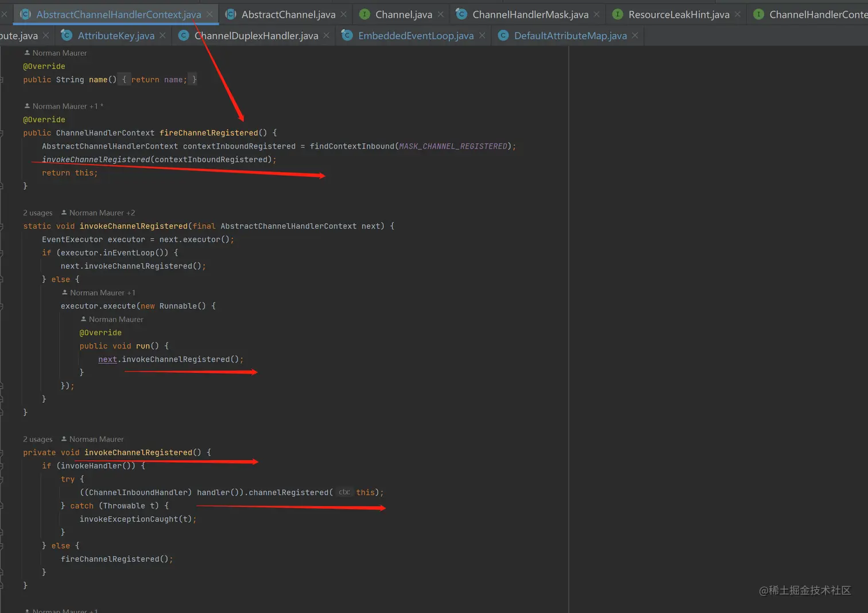The width and height of the screenshot is (868, 613).
Task: Click author hint beside lower '2 usages'
Action: (92, 439)
